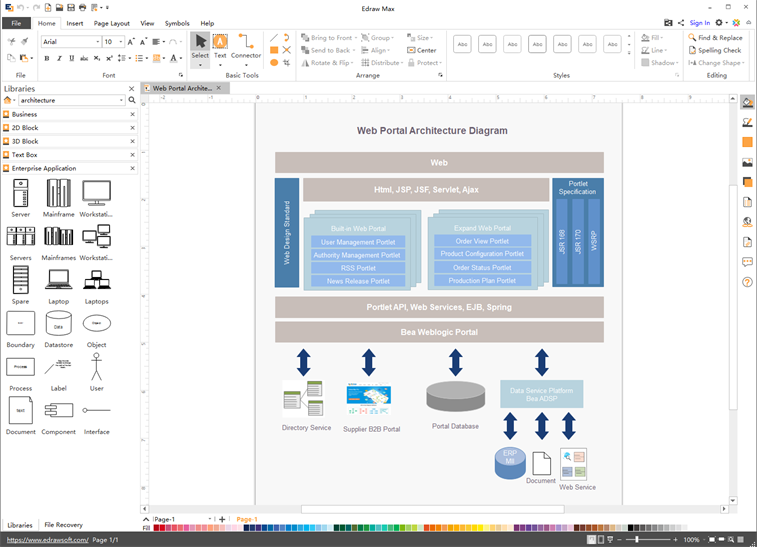The width and height of the screenshot is (757, 547).
Task: Open the Page-1 page selector dropdown
Action: [210, 519]
